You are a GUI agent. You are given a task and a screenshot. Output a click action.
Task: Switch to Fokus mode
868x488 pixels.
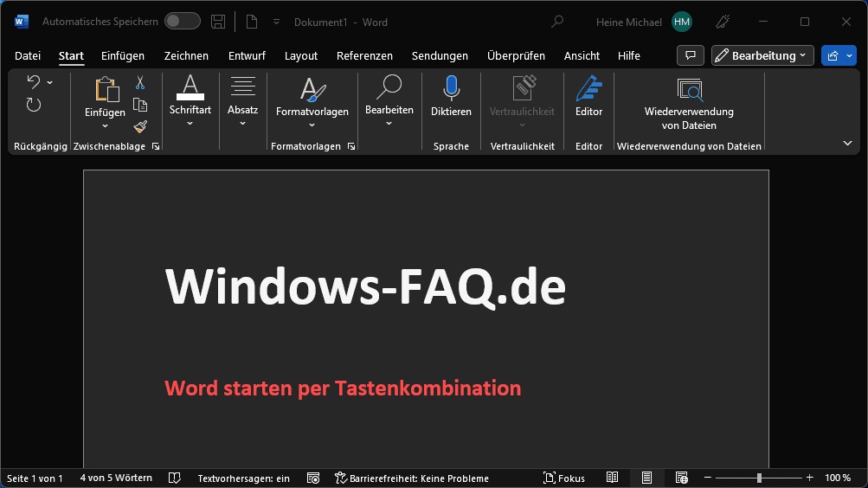tap(564, 478)
